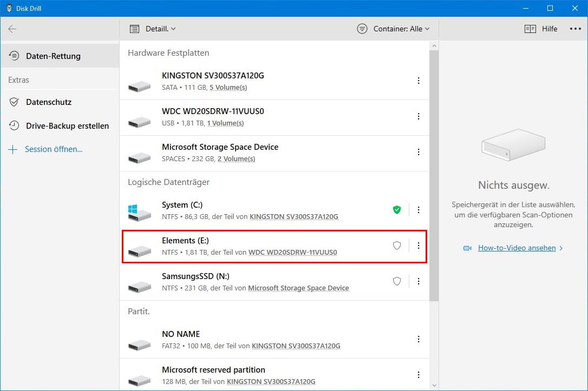Follow KINGSTON link under NO NAME partition
This screenshot has width=588, height=391.
click(x=296, y=346)
